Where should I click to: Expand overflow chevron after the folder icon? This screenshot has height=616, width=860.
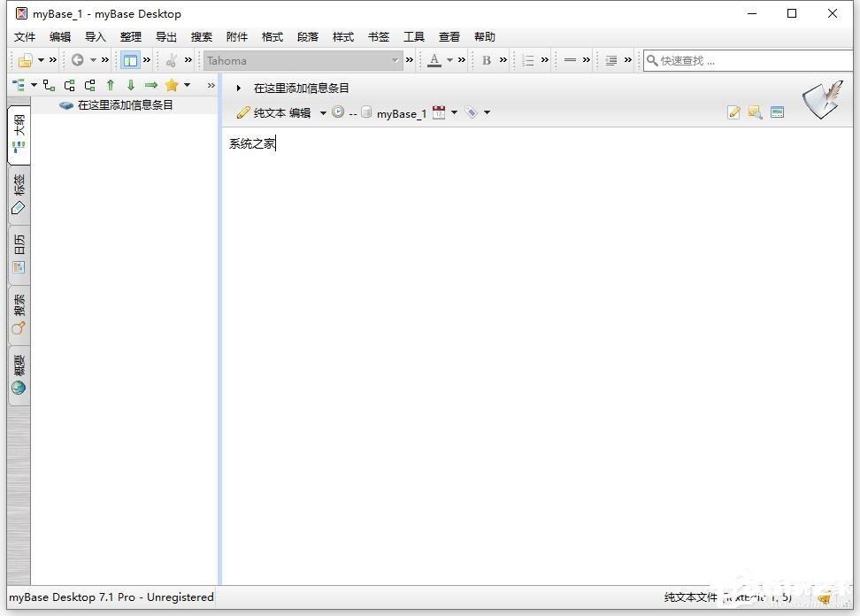pyautogui.click(x=53, y=60)
